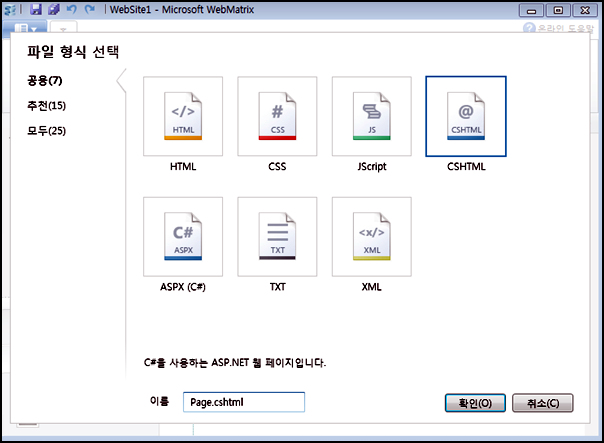Choose the TXT file type icon
Image resolution: width=604 pixels, height=443 pixels.
[277, 237]
